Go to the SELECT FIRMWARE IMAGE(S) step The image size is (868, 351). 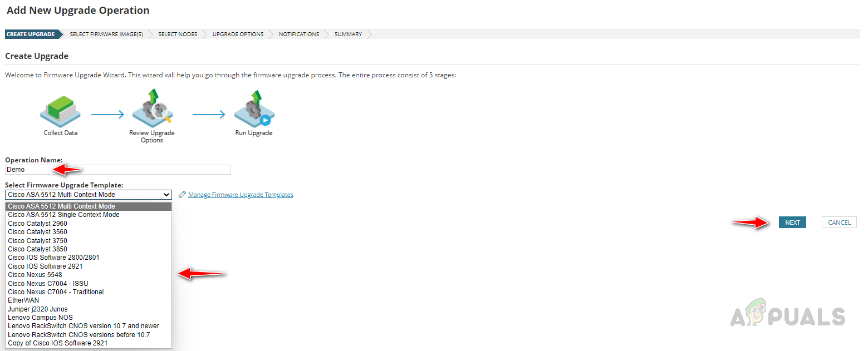[x=106, y=34]
